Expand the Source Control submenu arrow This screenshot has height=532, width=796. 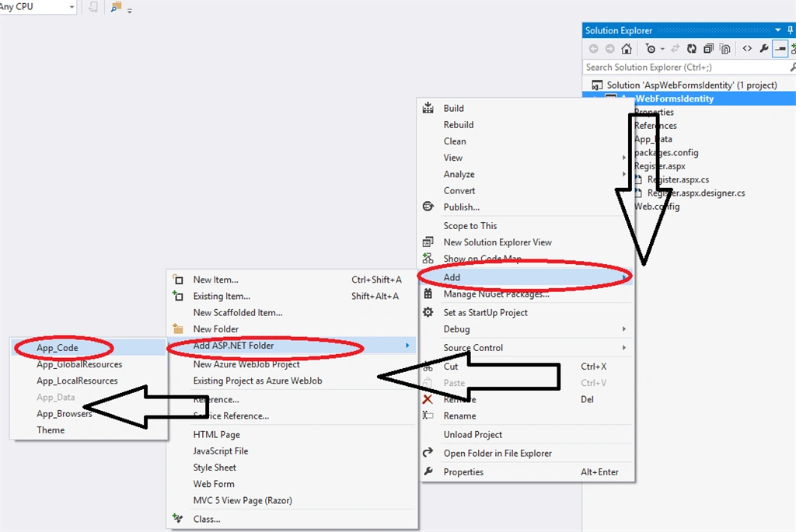coord(624,347)
